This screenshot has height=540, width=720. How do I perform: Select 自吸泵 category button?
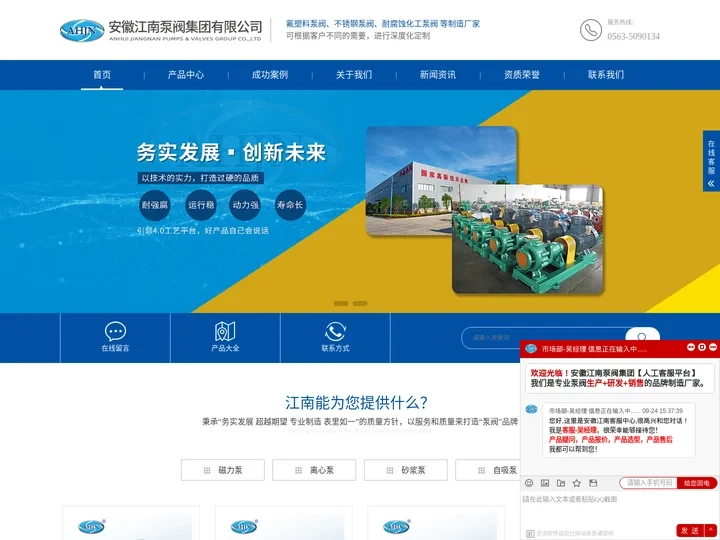(x=488, y=470)
